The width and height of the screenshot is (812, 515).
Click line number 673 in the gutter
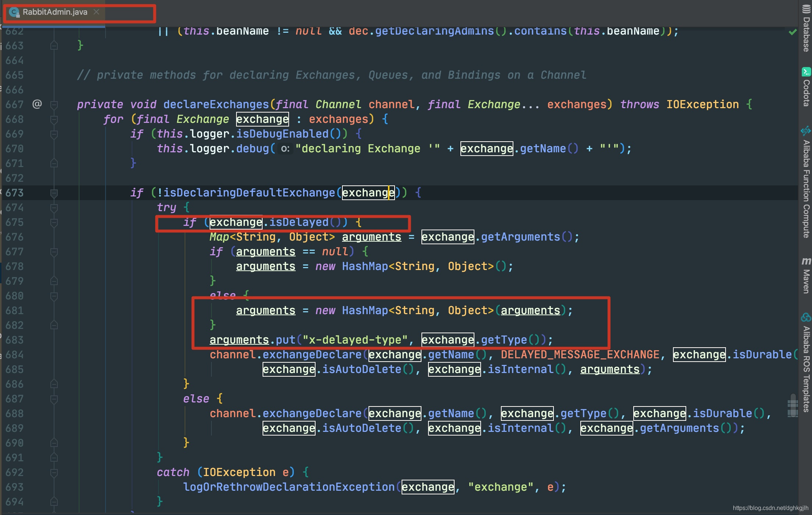tap(14, 193)
